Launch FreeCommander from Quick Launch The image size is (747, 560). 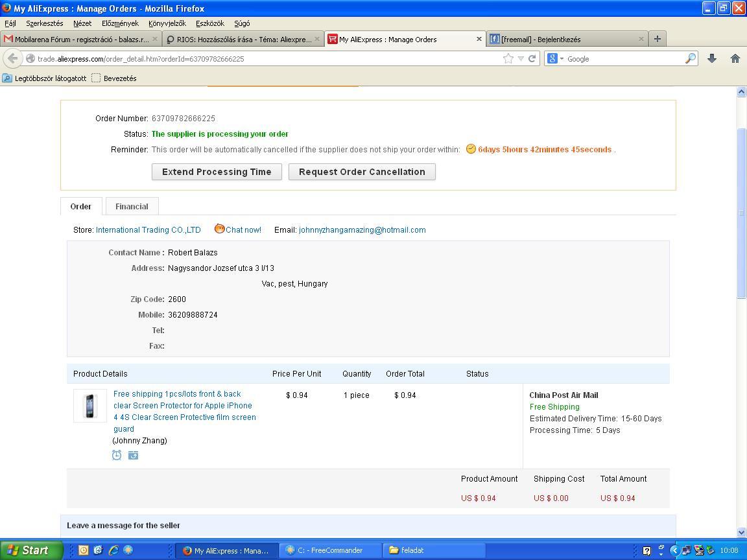[128, 550]
